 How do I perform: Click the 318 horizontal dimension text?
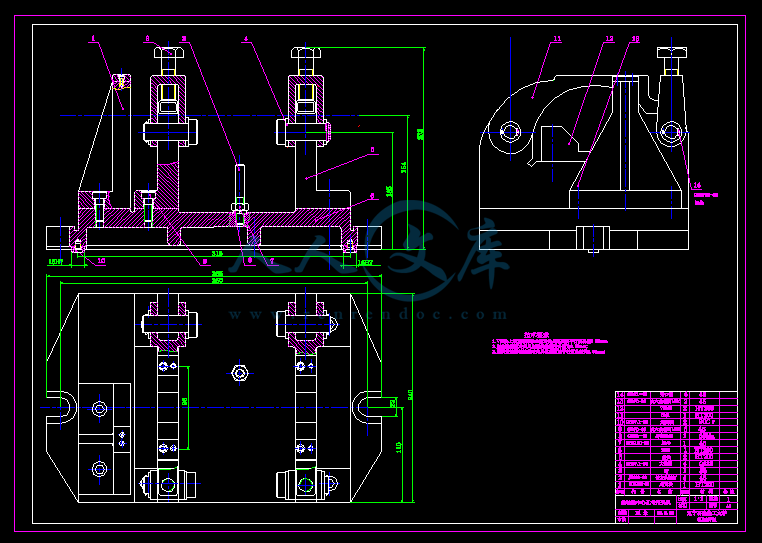[x=217, y=253]
